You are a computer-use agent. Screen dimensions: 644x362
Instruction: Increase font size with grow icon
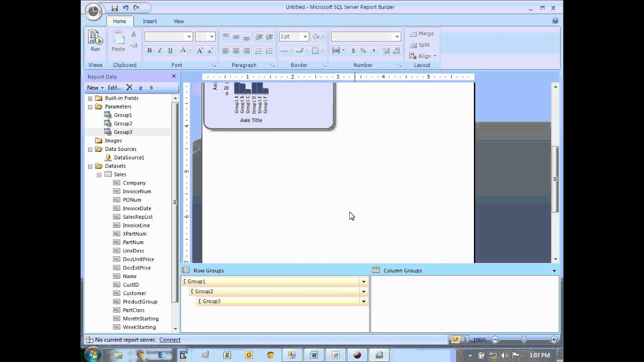coord(200,51)
